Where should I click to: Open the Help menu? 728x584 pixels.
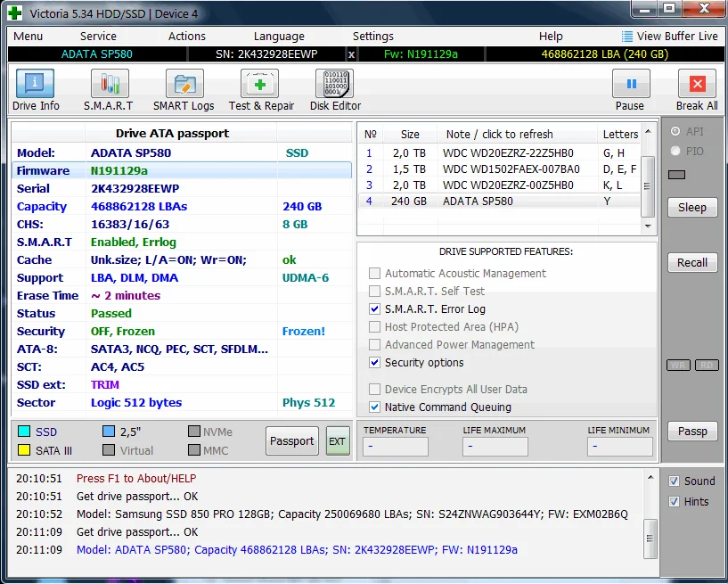[x=551, y=37]
